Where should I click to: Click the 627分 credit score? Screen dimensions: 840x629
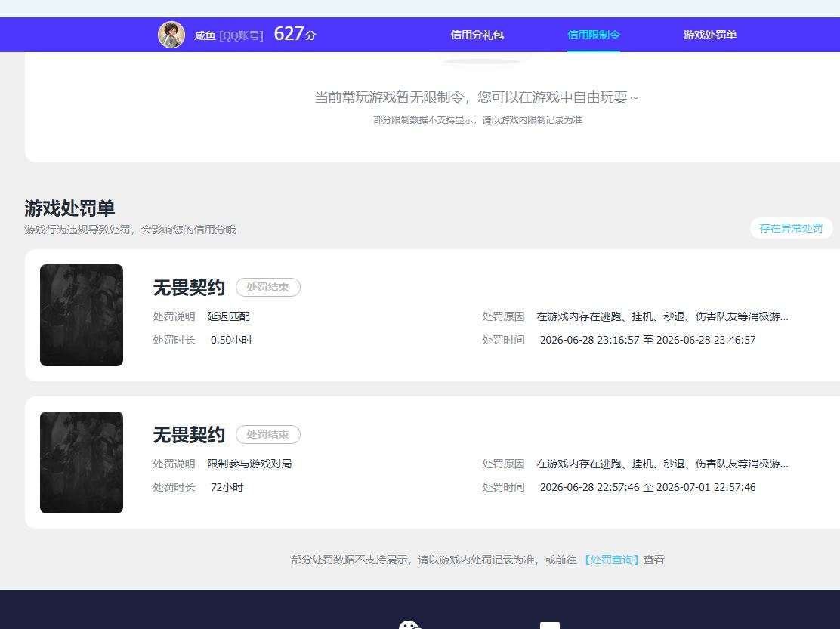pos(295,34)
